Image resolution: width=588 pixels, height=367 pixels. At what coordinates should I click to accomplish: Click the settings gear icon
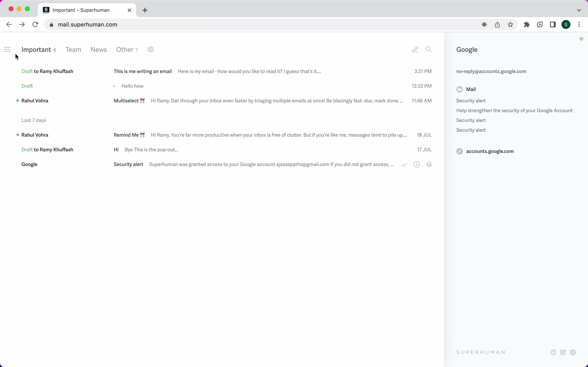pos(151,50)
